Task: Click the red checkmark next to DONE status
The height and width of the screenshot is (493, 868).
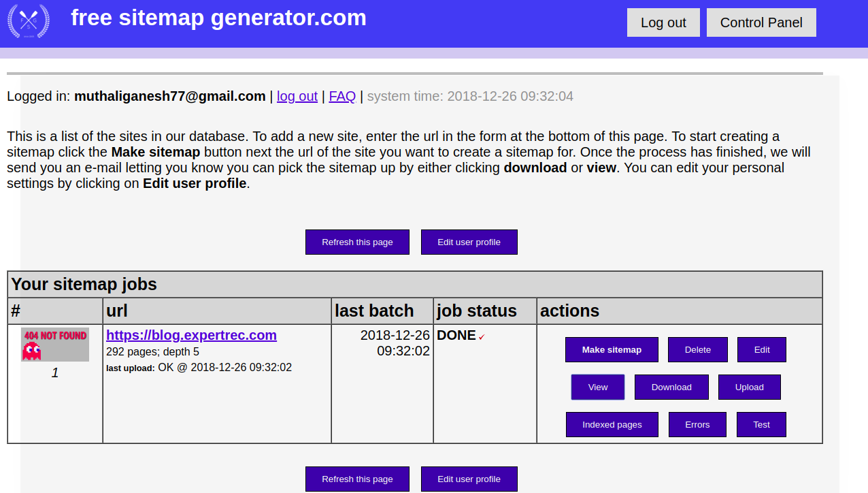Action: 482,336
